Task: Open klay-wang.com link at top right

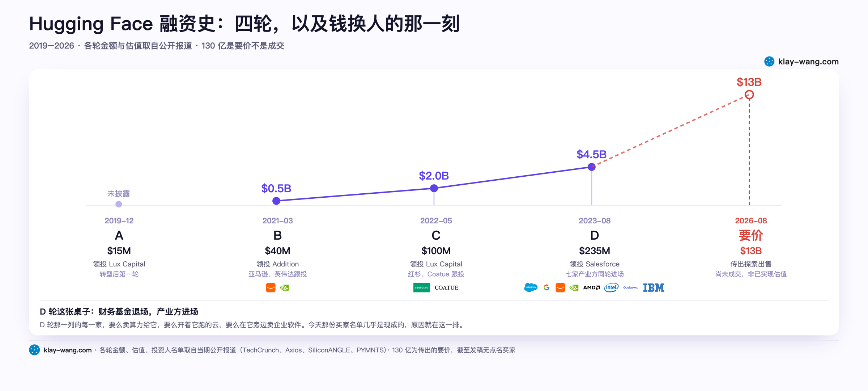Action: [x=808, y=62]
